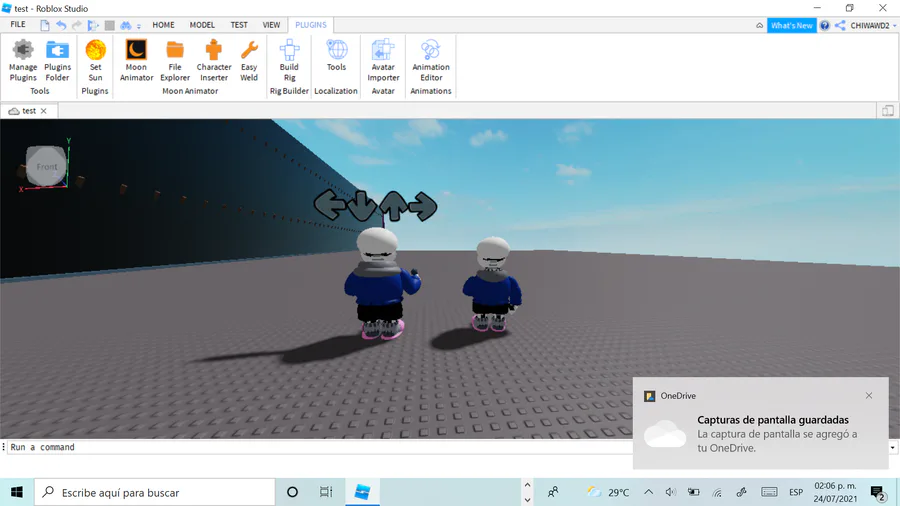The width and height of the screenshot is (900, 506).
Task: Open command bar history dropdown
Action: (x=893, y=447)
